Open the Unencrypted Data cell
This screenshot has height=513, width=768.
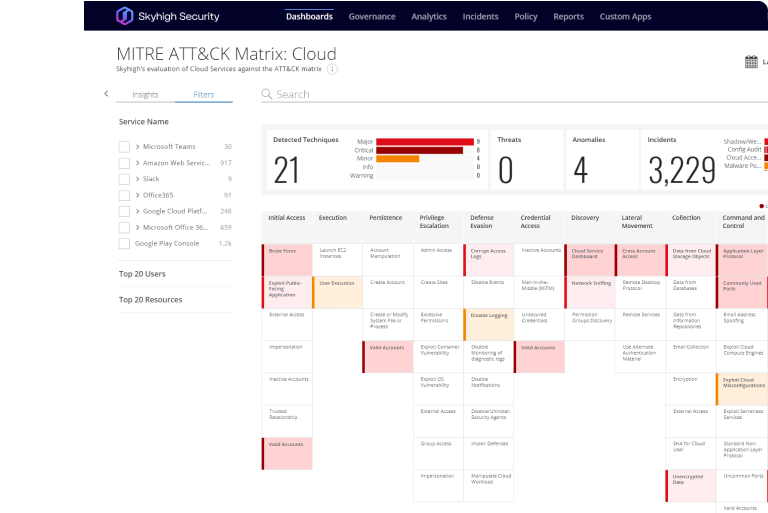691,486
